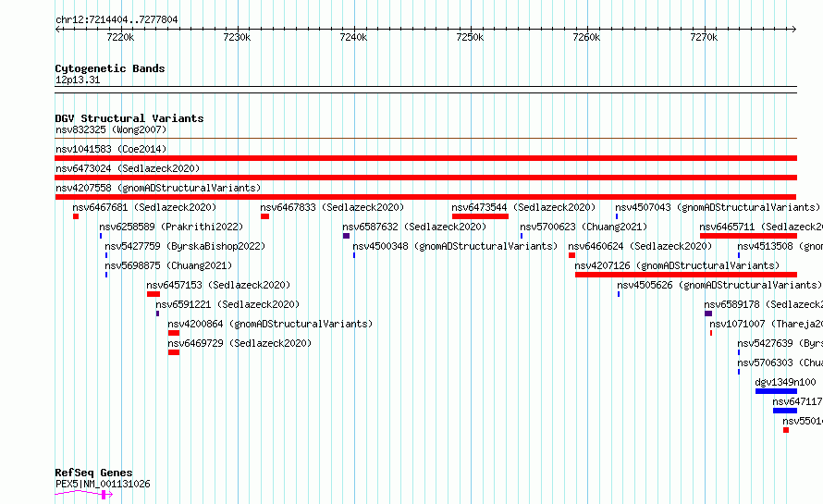The height and width of the screenshot is (504, 823).
Task: Click the nsv5427639 variant label
Action: [780, 343]
